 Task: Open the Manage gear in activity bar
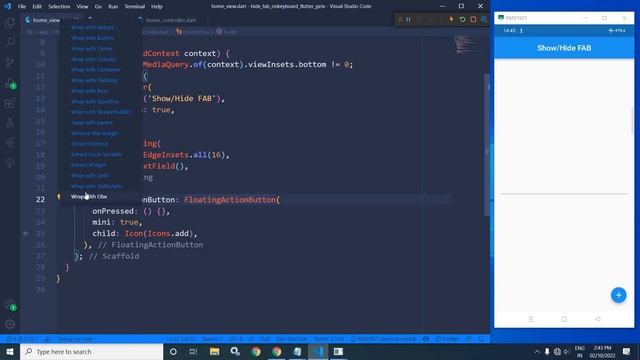10,324
